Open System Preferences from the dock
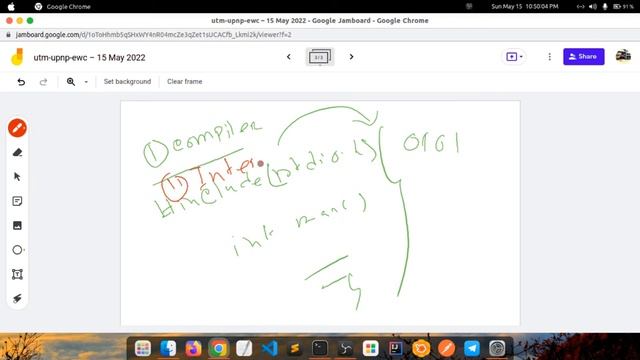Screen dimensions: 640x360 tap(497, 348)
